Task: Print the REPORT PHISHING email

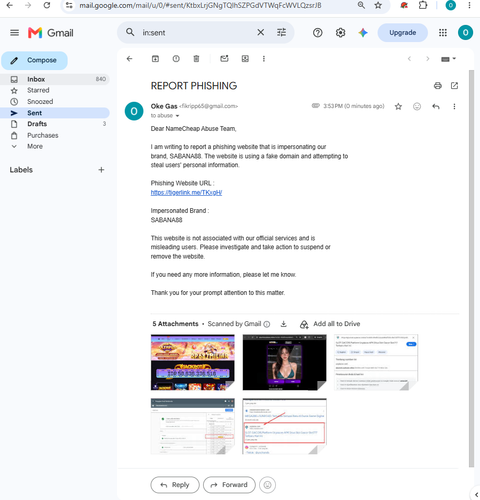Action: tap(438, 86)
